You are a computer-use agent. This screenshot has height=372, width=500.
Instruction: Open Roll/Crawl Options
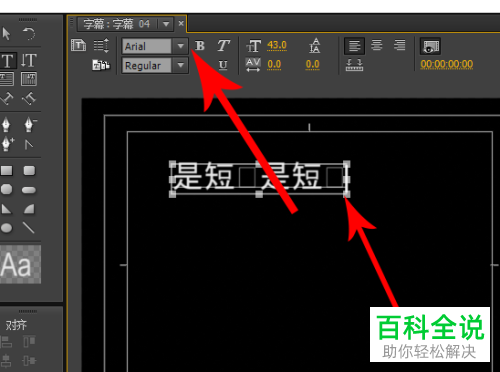click(101, 45)
